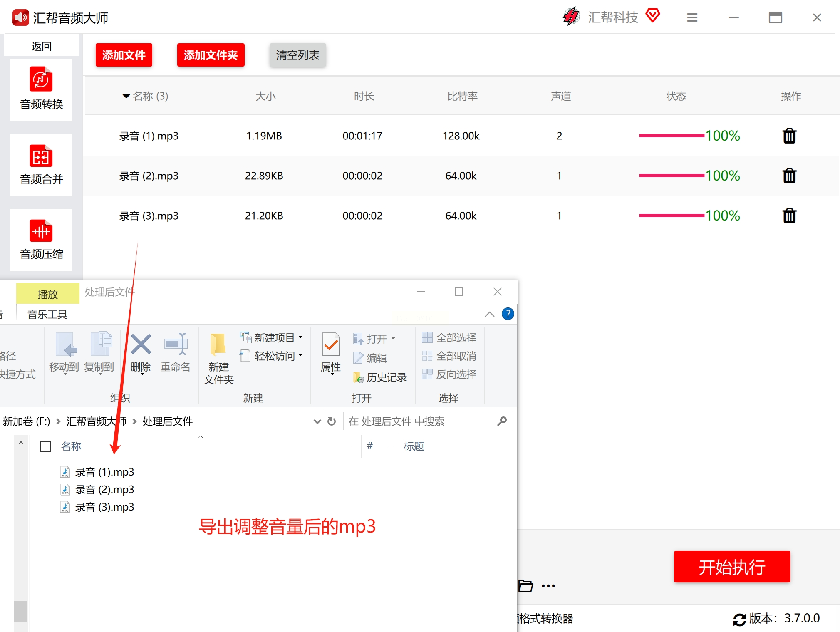
Task: Expand the address bar history dropdown
Action: [317, 421]
